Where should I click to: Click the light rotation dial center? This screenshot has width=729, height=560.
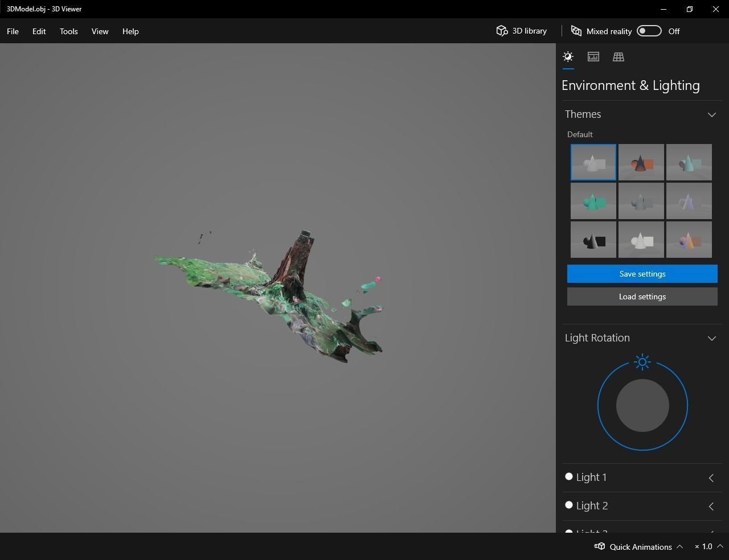tap(642, 405)
